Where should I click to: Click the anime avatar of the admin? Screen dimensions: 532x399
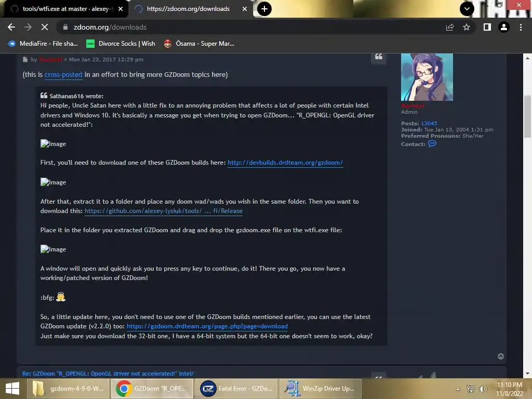click(427, 77)
